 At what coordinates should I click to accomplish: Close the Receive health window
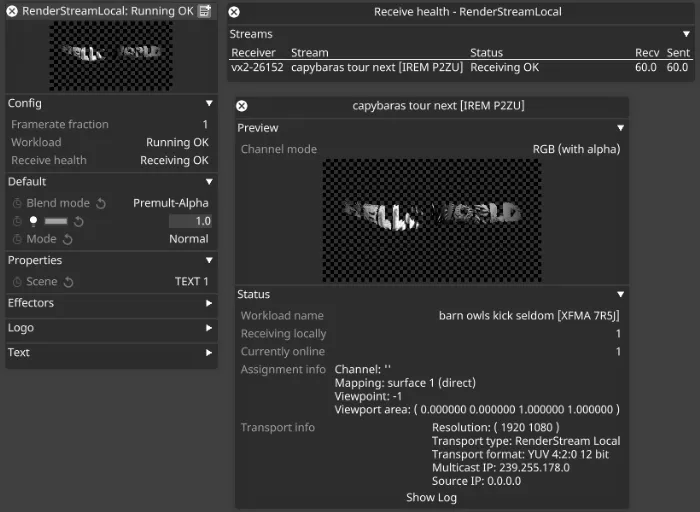pos(233,12)
